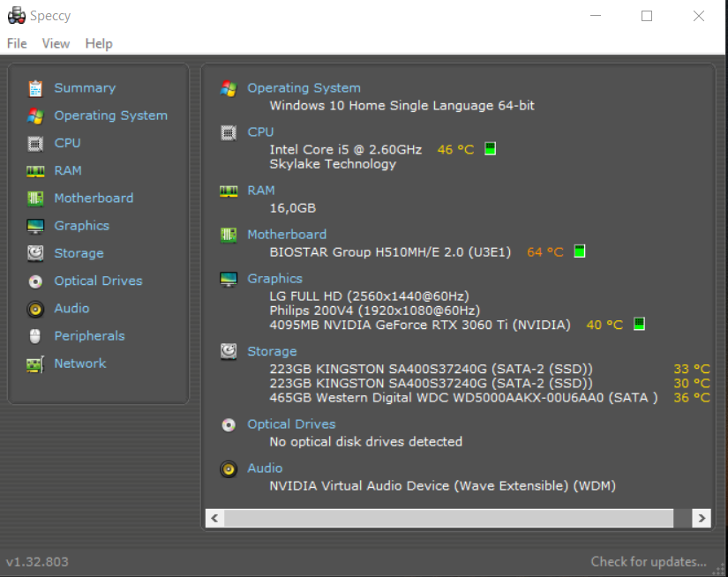The height and width of the screenshot is (577, 728).
Task: Click the horizontal scrollbar right arrow
Action: tap(702, 518)
